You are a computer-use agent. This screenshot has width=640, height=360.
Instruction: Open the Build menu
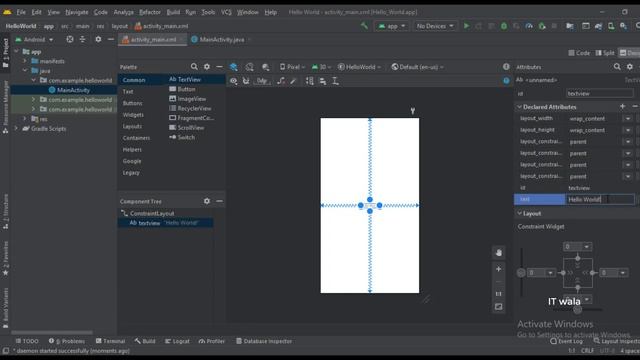tap(173, 12)
